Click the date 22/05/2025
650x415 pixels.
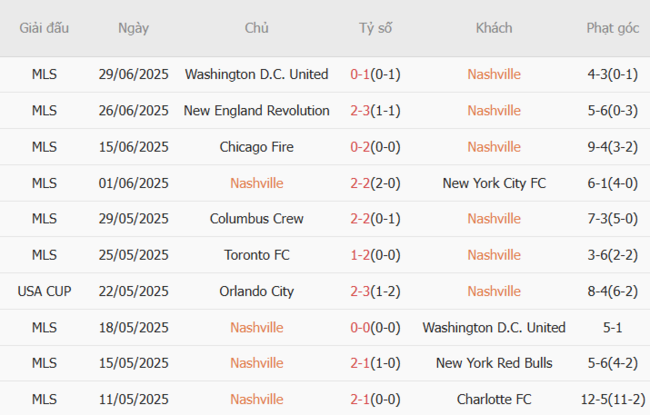point(134,291)
